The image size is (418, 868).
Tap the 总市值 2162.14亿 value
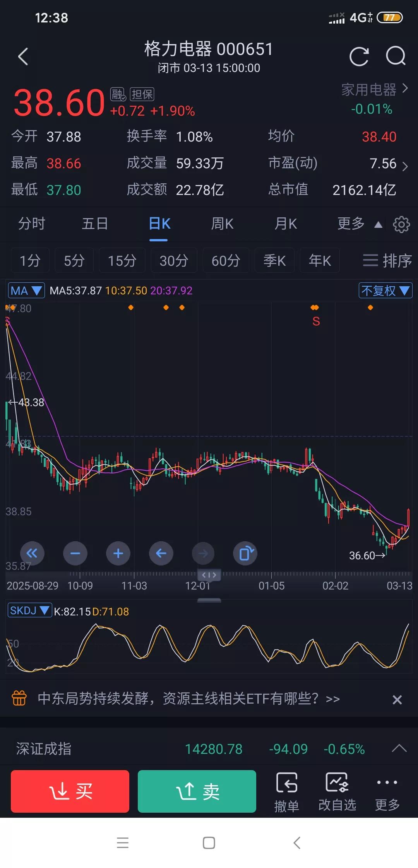(x=364, y=190)
